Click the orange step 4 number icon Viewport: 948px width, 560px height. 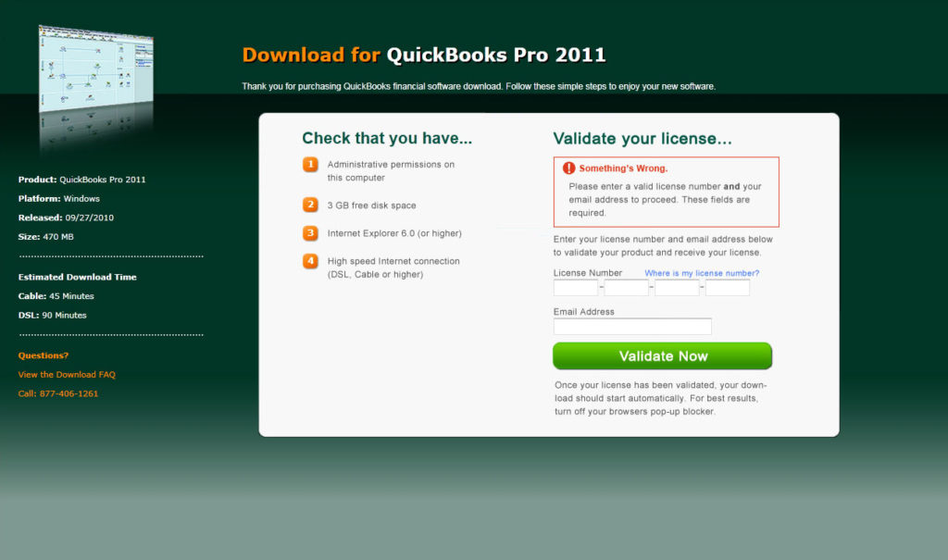click(310, 261)
